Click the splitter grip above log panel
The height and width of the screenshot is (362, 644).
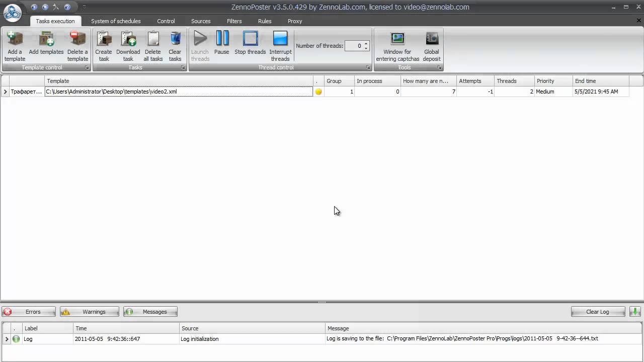coord(322,302)
